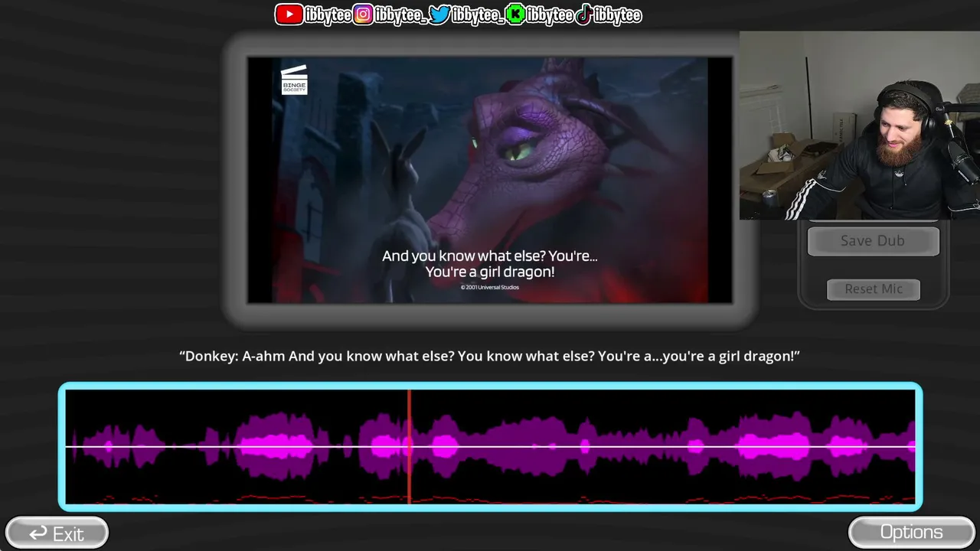Click the Shrek dragon video preview
Image resolution: width=980 pixels, height=551 pixels.
(490, 180)
